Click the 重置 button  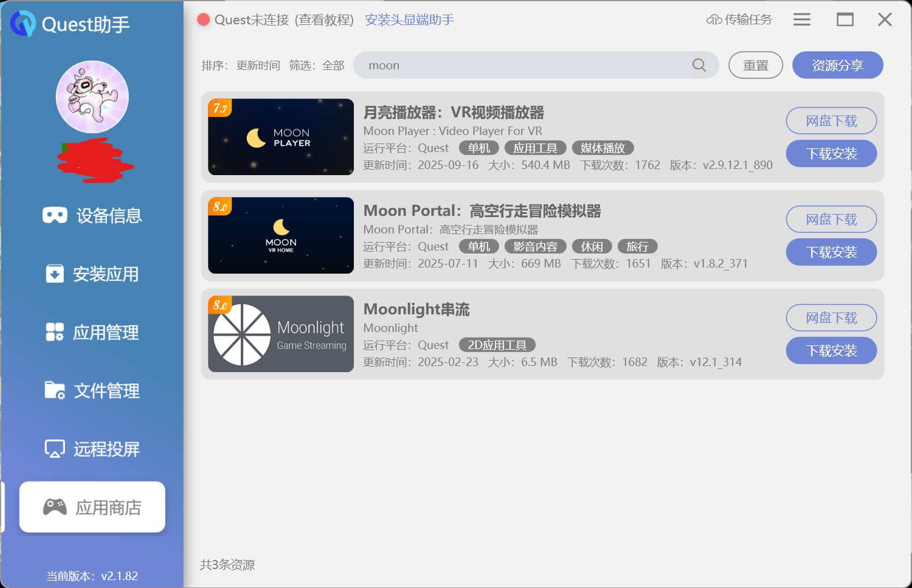(755, 65)
